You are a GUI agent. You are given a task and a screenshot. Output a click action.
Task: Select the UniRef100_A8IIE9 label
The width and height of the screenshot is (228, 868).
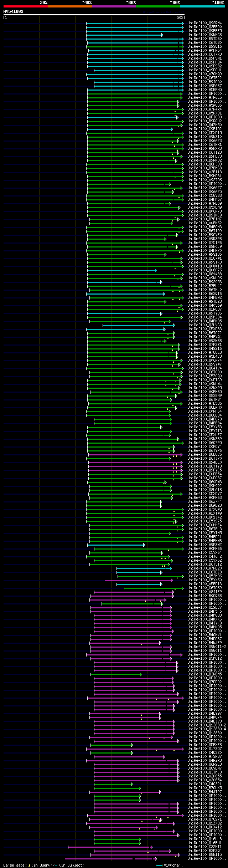pos(204,592)
